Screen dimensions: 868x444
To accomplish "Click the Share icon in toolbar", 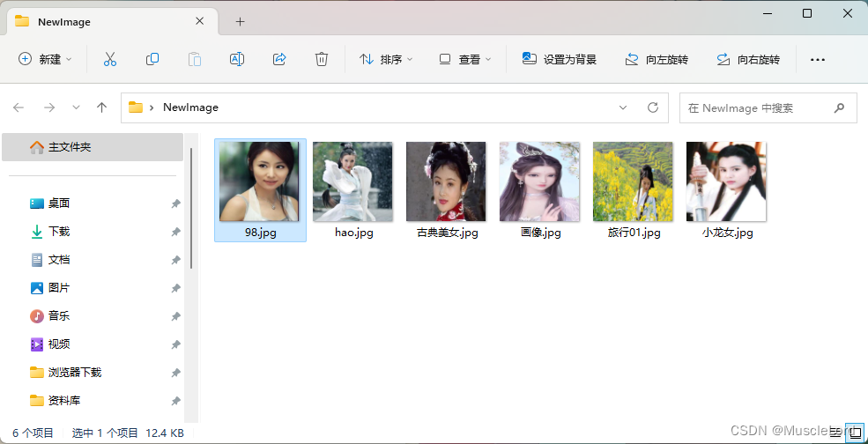I will pyautogui.click(x=279, y=59).
